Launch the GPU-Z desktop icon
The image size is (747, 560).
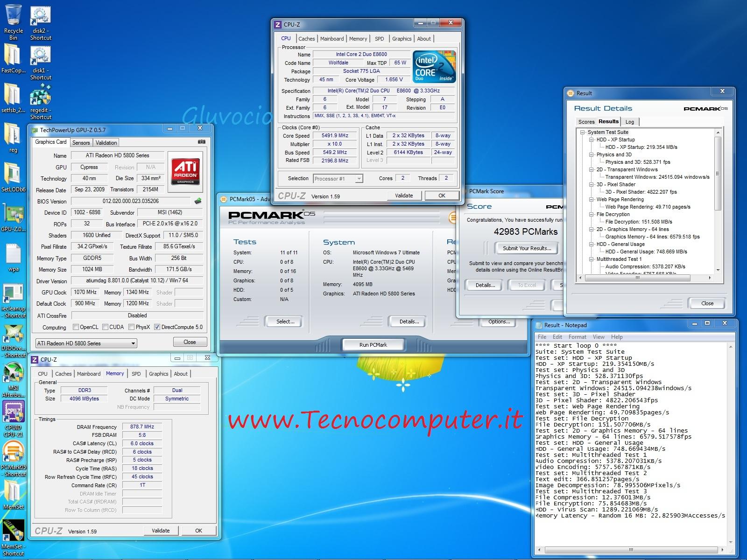tap(13, 218)
